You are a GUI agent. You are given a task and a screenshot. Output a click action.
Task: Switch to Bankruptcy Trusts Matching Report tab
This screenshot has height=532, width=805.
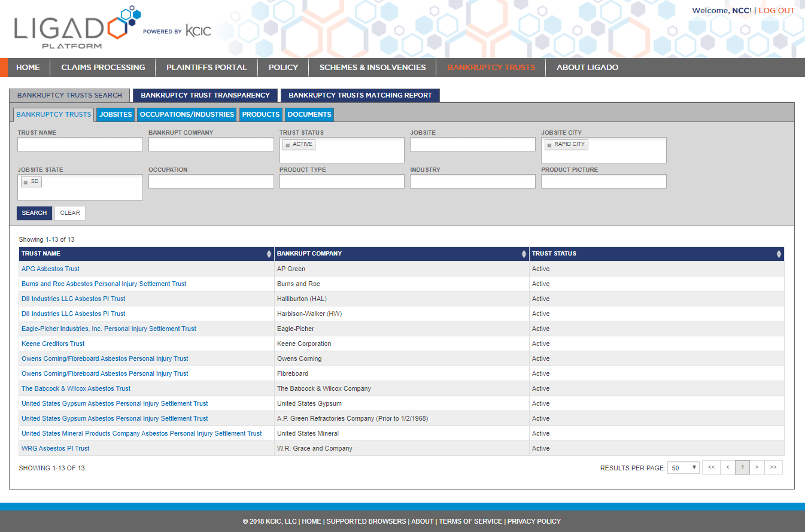tap(360, 95)
